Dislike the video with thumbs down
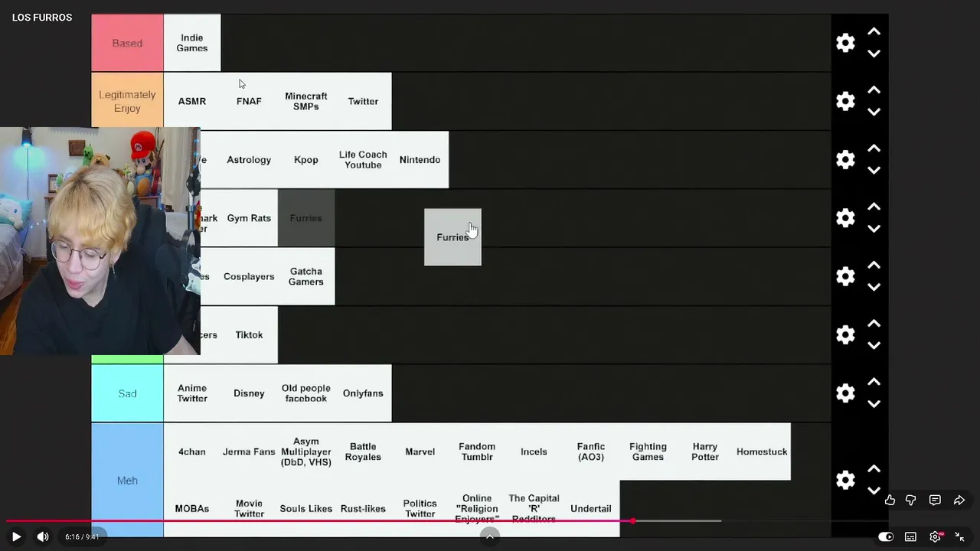The width and height of the screenshot is (980, 551). pos(911,500)
